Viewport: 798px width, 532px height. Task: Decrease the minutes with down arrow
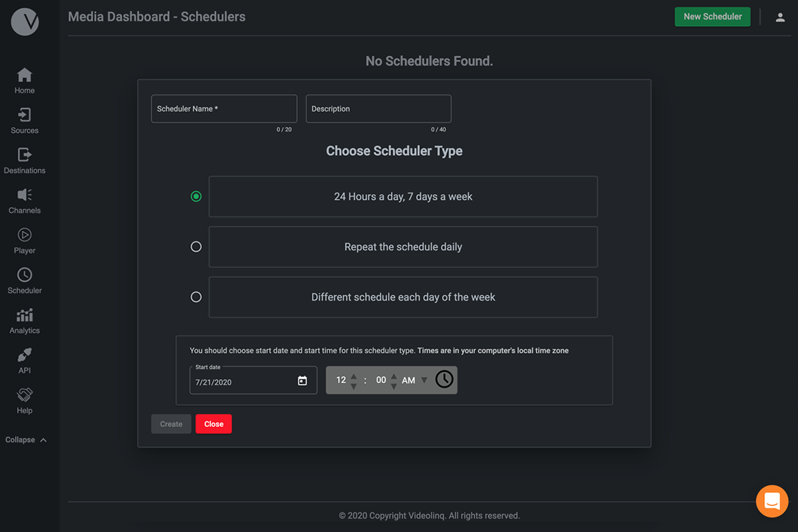coord(394,386)
